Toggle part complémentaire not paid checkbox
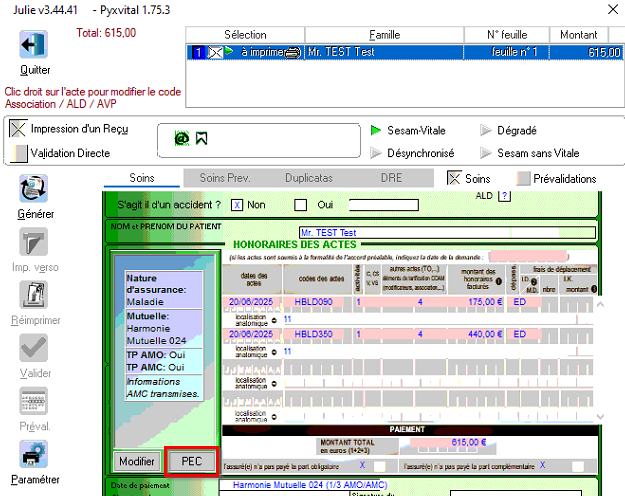Viewport: 625px width, 496px height. pos(578,466)
